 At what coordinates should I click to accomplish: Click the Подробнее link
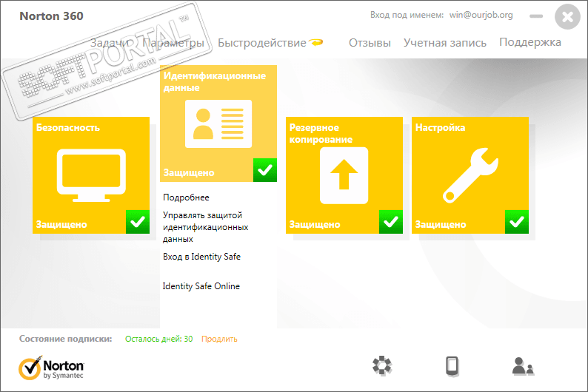(x=186, y=197)
